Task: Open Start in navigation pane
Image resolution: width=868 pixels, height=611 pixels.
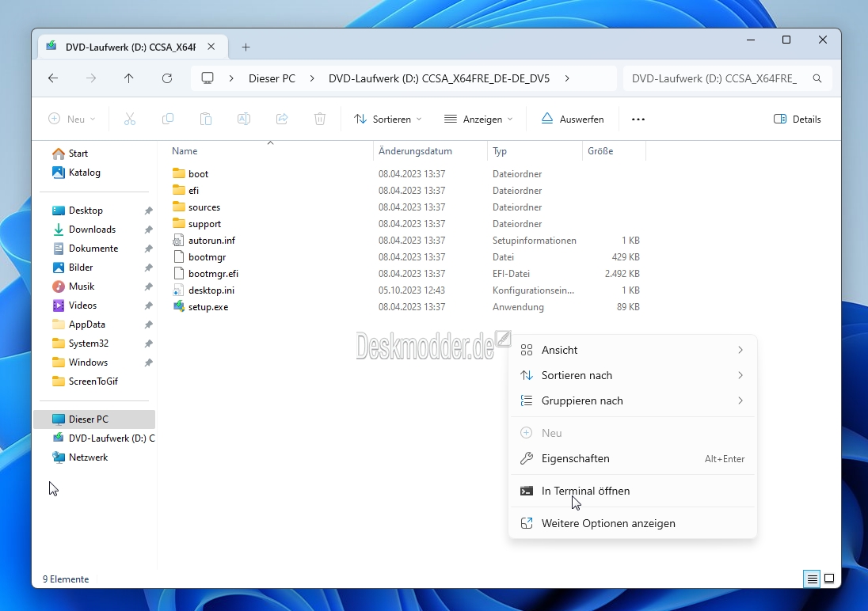Action: click(x=78, y=154)
